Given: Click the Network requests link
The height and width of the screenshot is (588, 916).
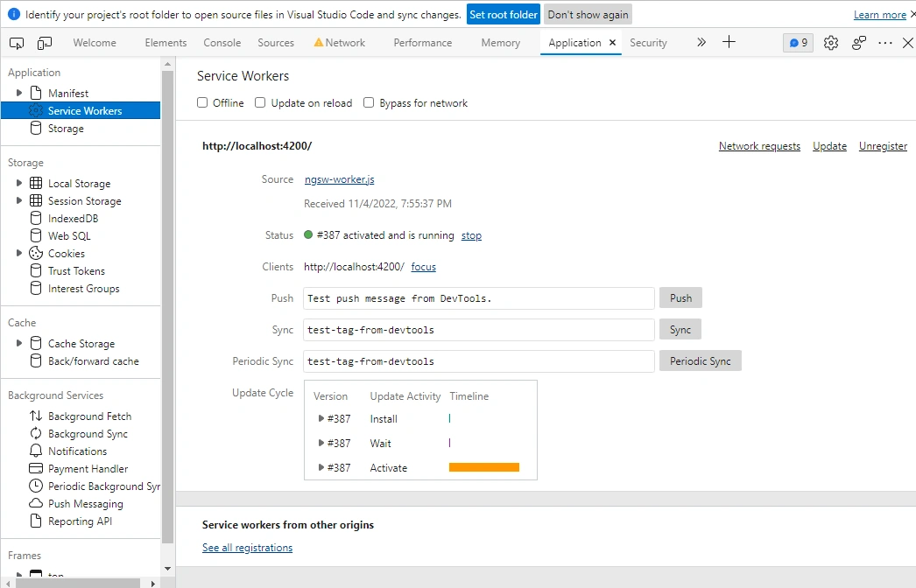Looking at the screenshot, I should [x=759, y=146].
